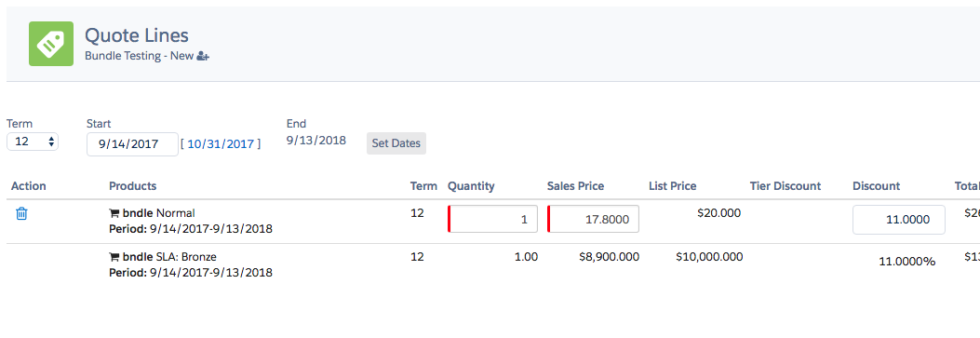Click the 10/31/2017 date link
The width and height of the screenshot is (980, 338).
tap(221, 144)
